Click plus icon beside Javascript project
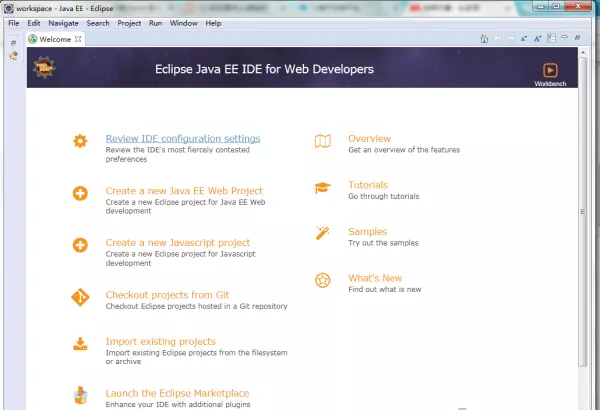This screenshot has height=410, width=600. [x=80, y=245]
